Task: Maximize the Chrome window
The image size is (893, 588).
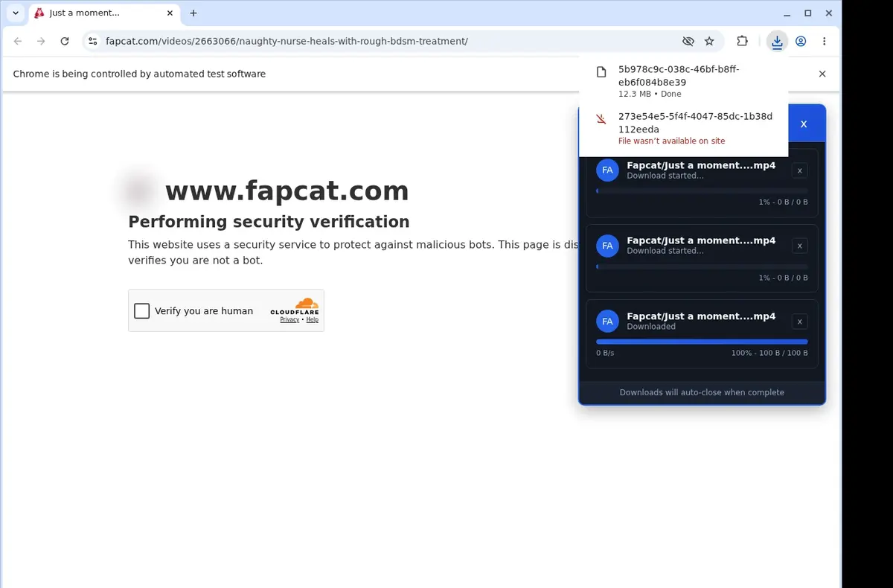Action: (808, 13)
